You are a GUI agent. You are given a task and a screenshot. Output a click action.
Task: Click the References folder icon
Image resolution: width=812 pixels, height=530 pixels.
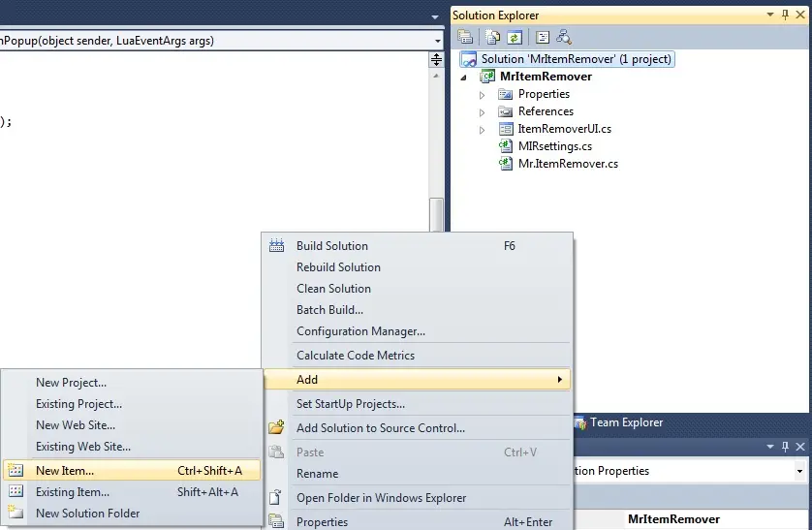coord(505,111)
